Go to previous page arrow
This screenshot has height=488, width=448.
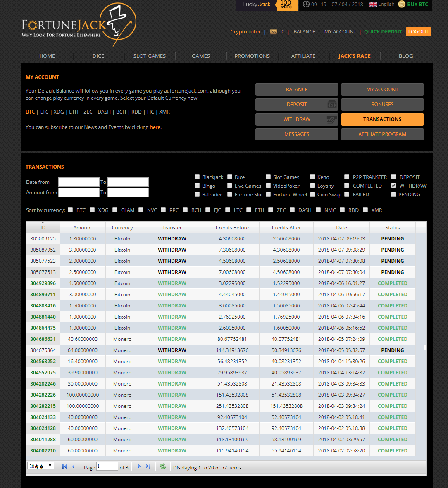(x=74, y=467)
